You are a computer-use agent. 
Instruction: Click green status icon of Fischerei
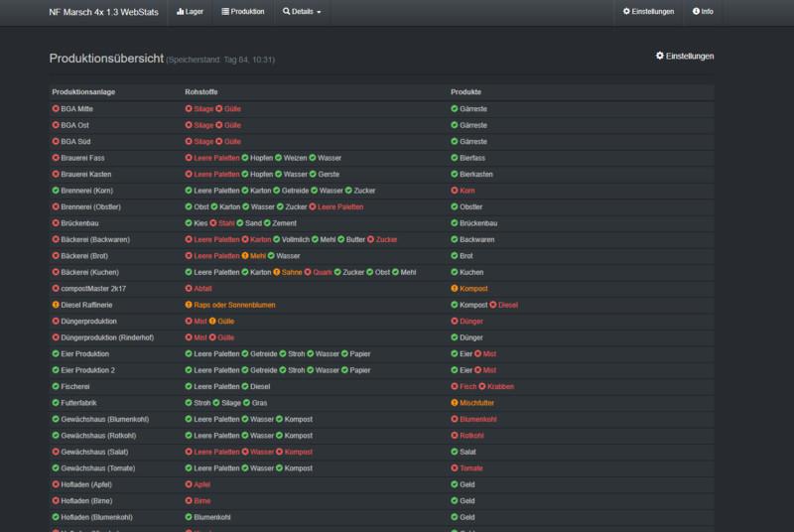coord(56,386)
